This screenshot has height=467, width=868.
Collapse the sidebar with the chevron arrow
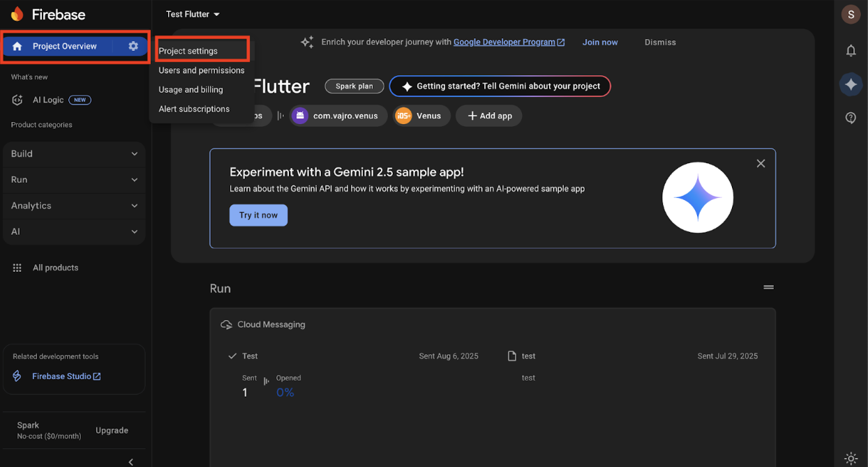click(131, 461)
